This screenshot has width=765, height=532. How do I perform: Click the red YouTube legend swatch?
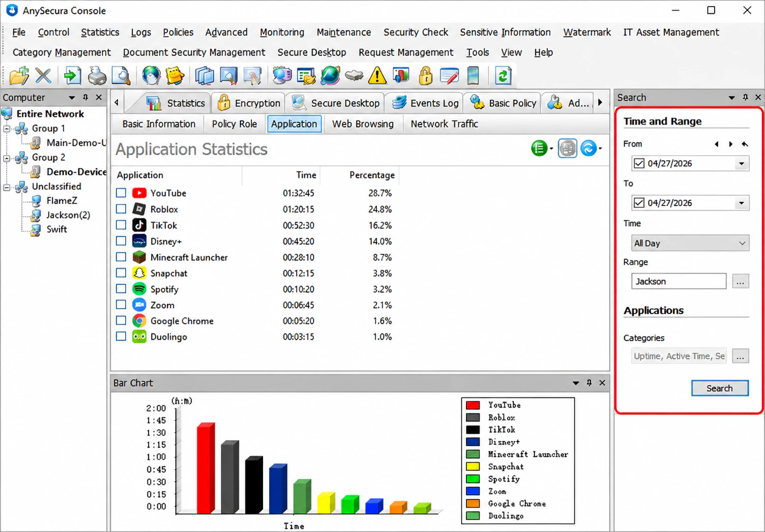473,405
